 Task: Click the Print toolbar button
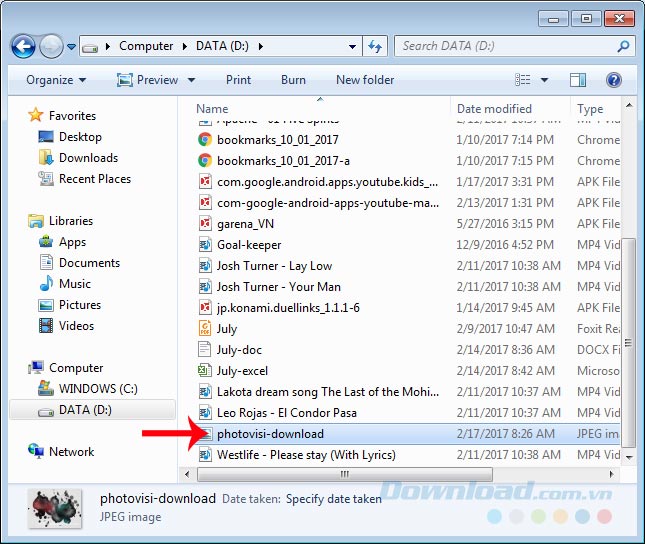point(238,80)
